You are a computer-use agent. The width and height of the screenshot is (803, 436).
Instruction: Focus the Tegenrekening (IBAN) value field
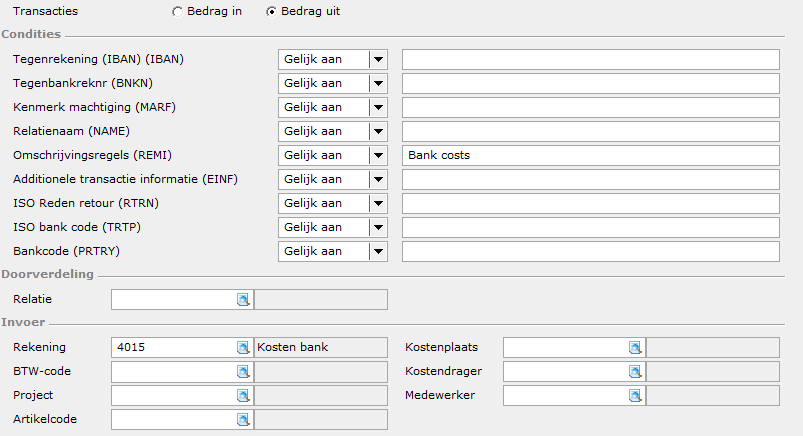[591, 59]
